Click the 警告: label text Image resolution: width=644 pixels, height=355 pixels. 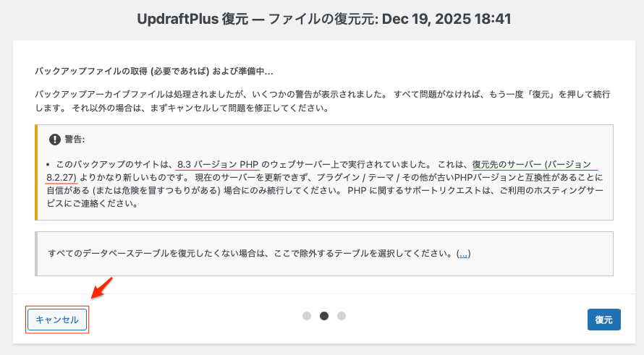(75, 140)
